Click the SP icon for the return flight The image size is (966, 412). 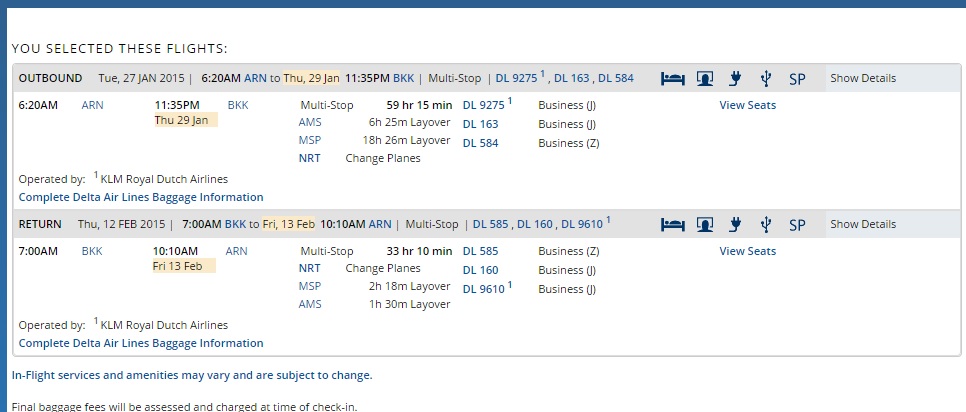[x=797, y=225]
